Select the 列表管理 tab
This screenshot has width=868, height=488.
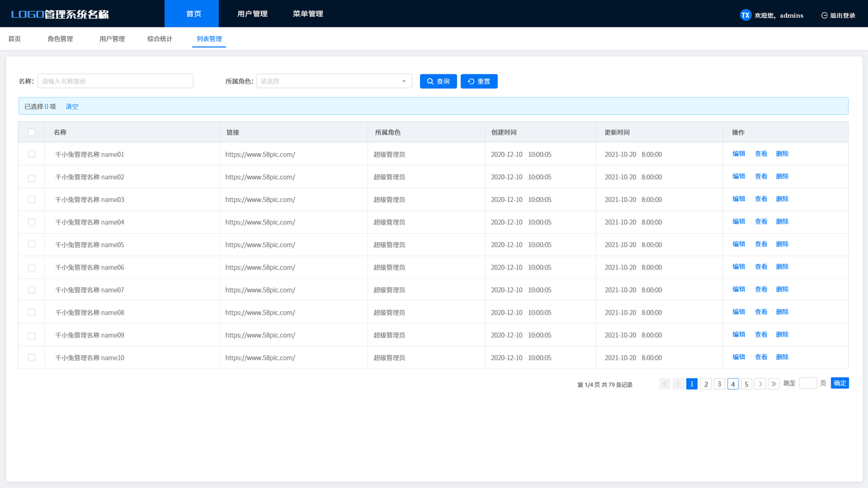pos(209,39)
